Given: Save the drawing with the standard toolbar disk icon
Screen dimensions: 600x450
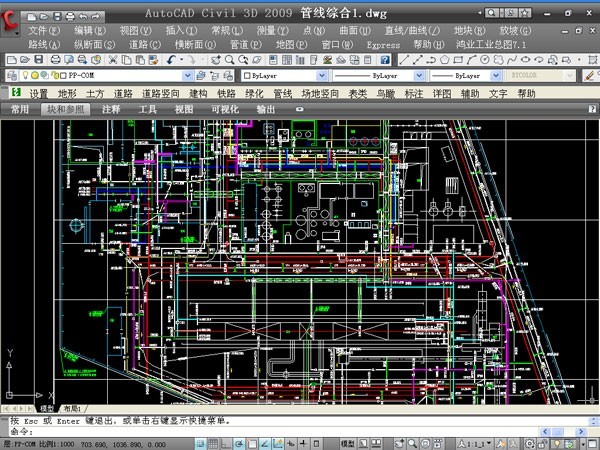Looking at the screenshot, I should click(x=38, y=60).
